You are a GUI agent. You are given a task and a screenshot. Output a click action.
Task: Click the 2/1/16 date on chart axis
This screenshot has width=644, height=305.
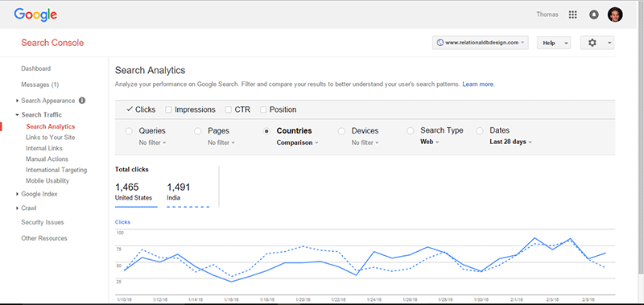(516, 299)
